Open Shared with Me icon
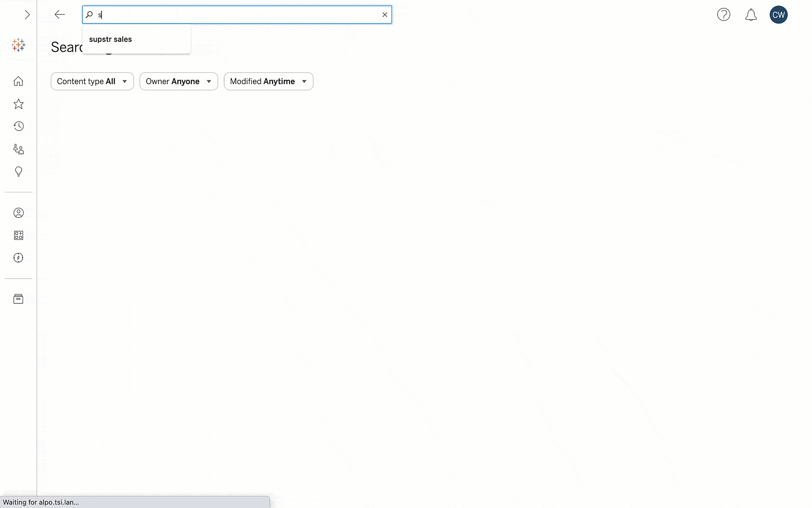812x508 pixels. [18, 149]
